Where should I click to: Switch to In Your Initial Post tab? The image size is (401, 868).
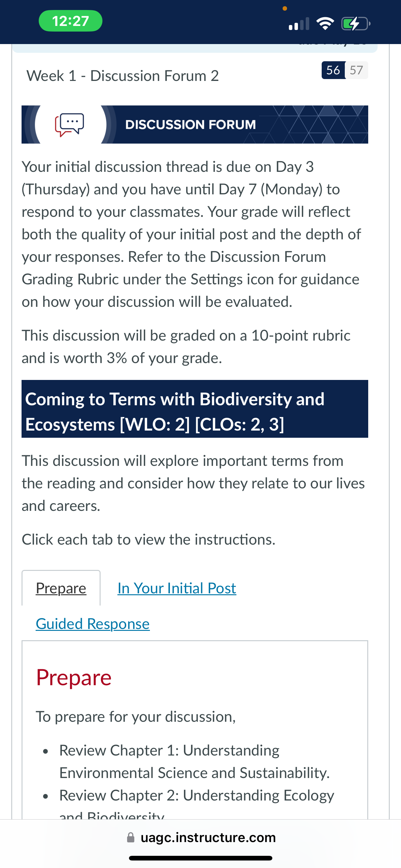[177, 588]
